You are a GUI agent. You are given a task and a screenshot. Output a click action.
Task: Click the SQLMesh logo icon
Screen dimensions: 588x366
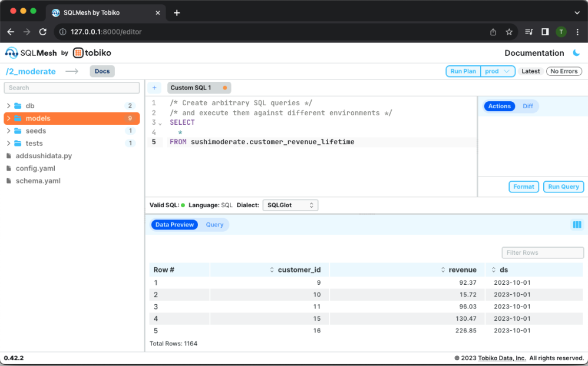tap(11, 53)
